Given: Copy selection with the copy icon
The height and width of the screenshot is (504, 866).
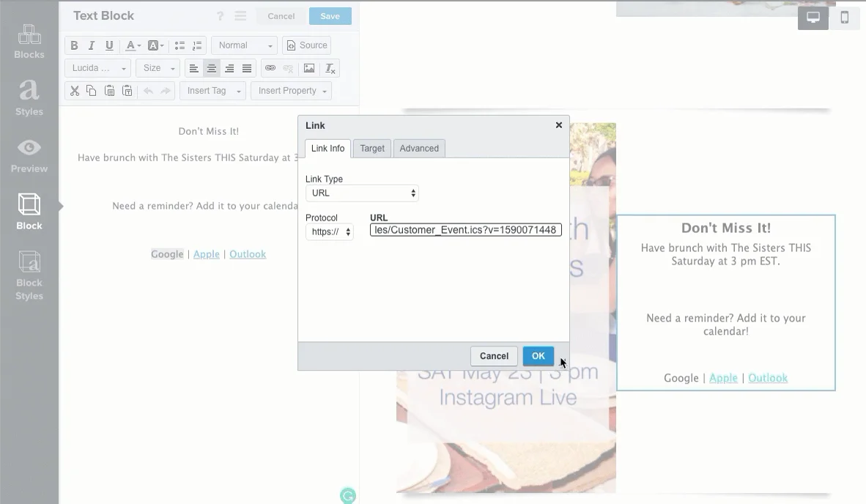Looking at the screenshot, I should pyautogui.click(x=92, y=91).
